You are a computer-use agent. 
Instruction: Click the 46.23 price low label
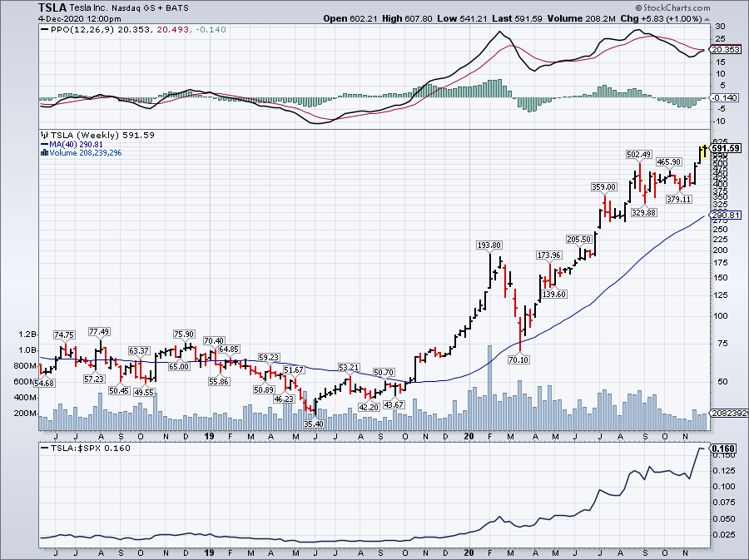click(284, 399)
